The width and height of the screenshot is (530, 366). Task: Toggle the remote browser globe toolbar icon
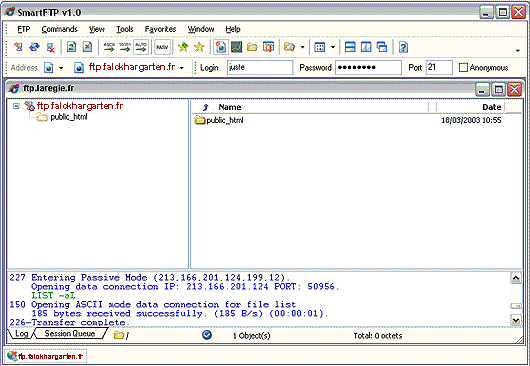point(220,47)
